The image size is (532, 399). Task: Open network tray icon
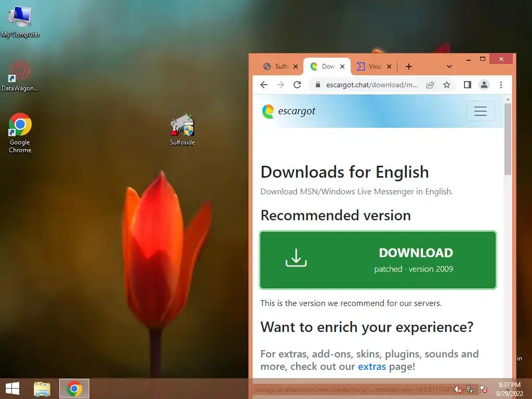[x=471, y=389]
